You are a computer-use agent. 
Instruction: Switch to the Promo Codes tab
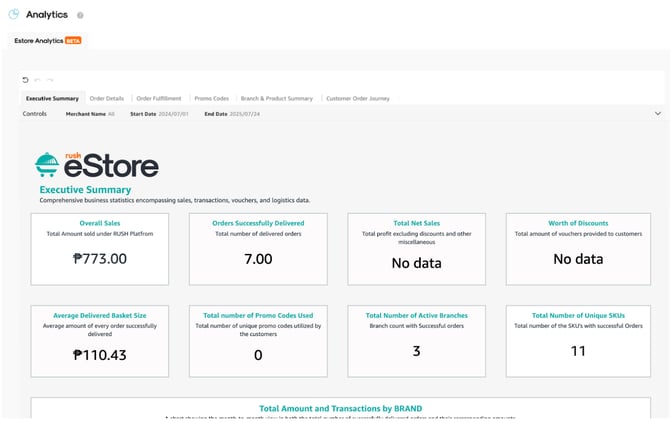click(x=212, y=98)
